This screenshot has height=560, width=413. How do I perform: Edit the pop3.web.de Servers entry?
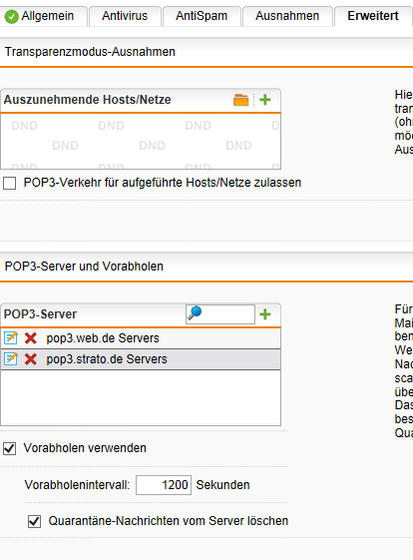10,338
